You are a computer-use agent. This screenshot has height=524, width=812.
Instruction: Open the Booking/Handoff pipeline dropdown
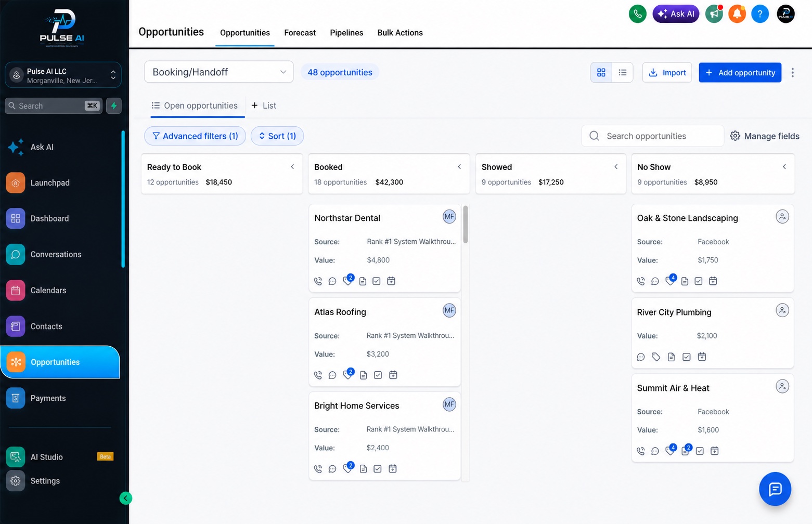pos(219,72)
